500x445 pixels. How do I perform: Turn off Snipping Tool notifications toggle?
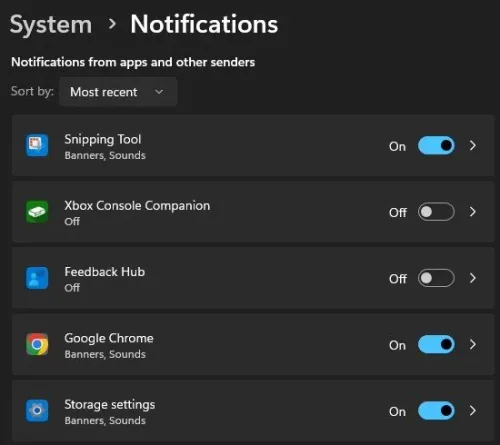(x=436, y=145)
